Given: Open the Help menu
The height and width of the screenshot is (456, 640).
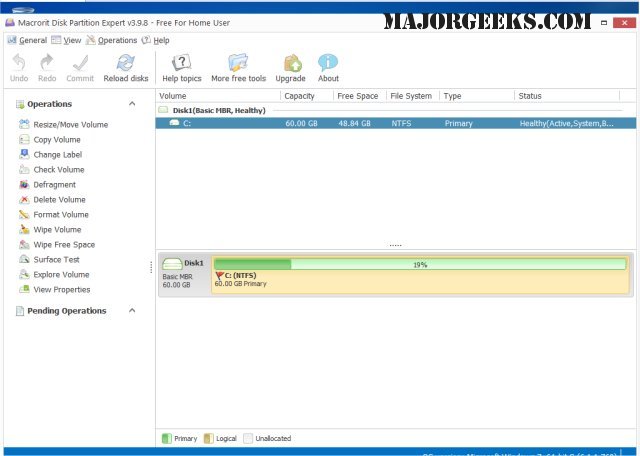Looking at the screenshot, I should (x=156, y=40).
